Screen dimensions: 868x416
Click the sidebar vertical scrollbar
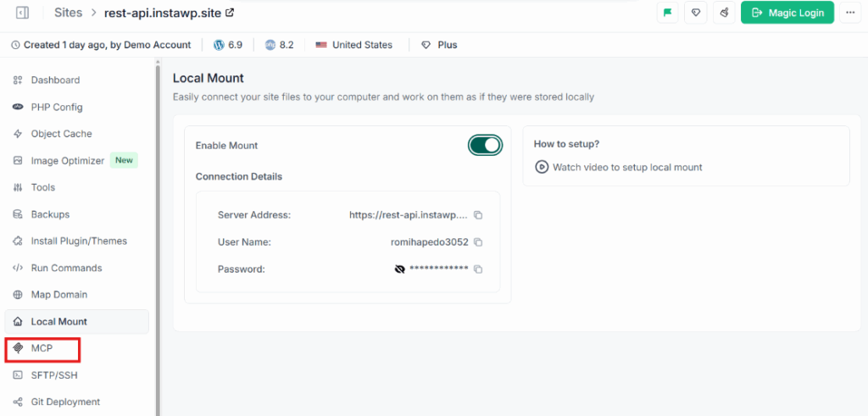click(158, 238)
